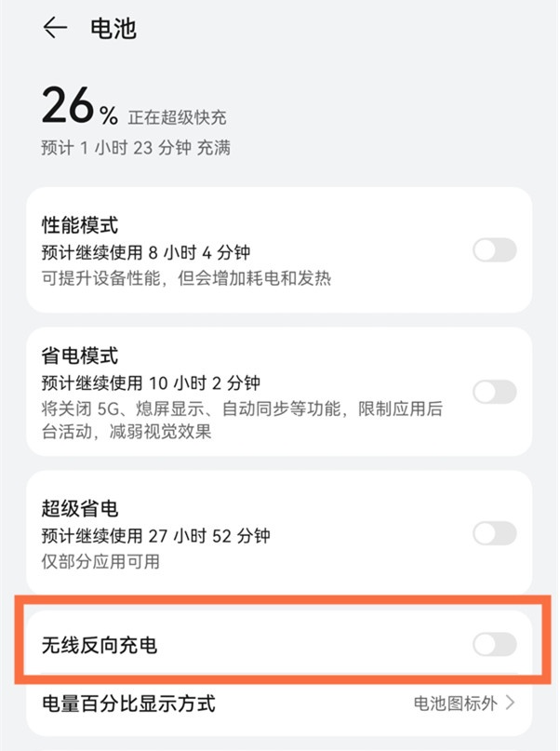Turn on the 省电模式 switch
This screenshot has width=560, height=751.
[494, 392]
